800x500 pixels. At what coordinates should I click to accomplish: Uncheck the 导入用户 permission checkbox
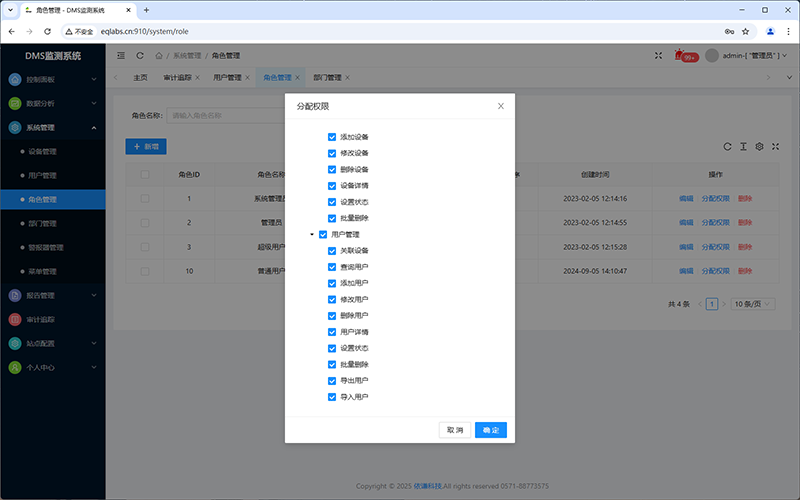coord(332,397)
